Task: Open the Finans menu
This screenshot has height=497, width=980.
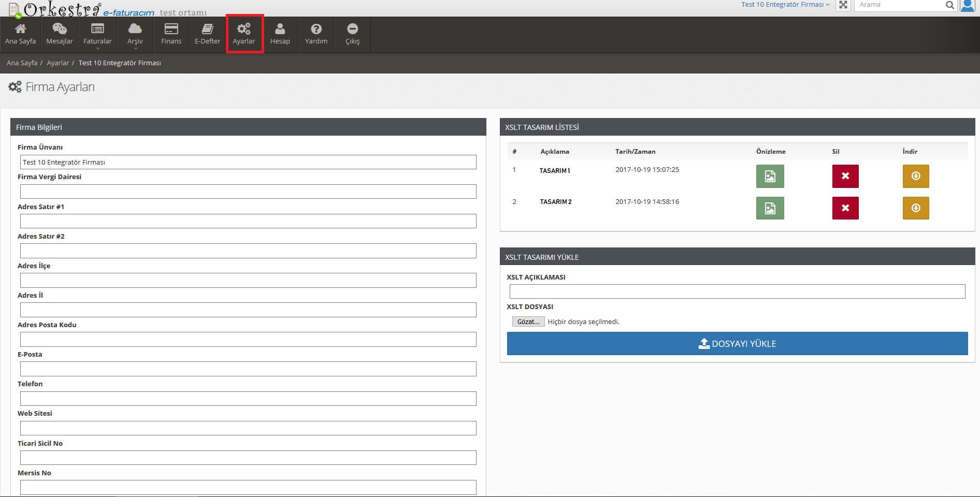Action: click(x=171, y=34)
